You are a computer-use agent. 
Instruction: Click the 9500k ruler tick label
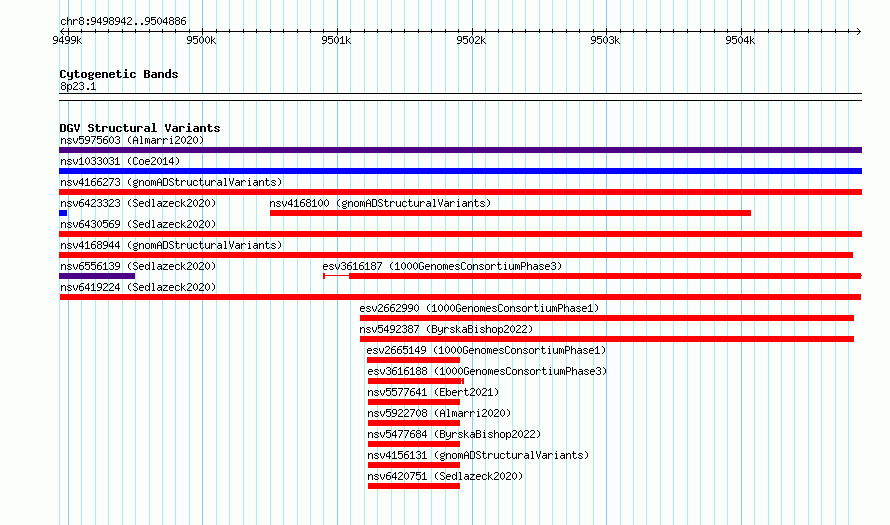click(x=201, y=40)
